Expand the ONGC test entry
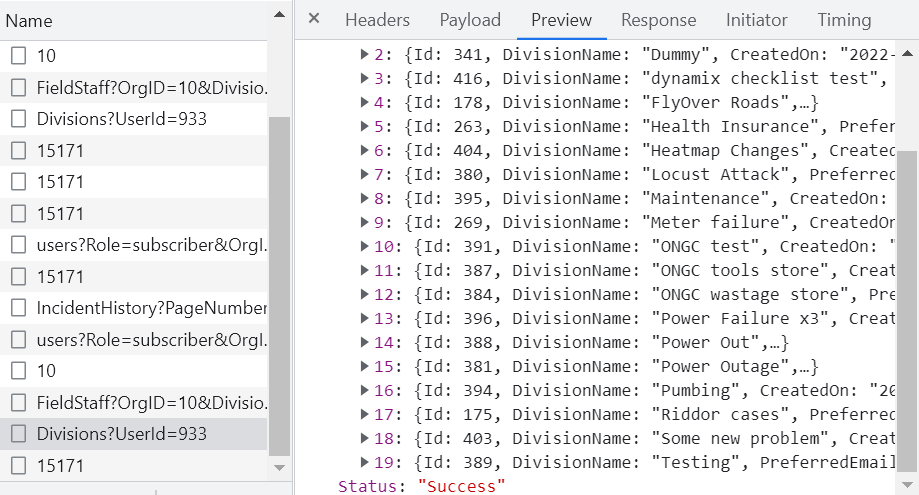Image resolution: width=919 pixels, height=495 pixels. coord(365,246)
